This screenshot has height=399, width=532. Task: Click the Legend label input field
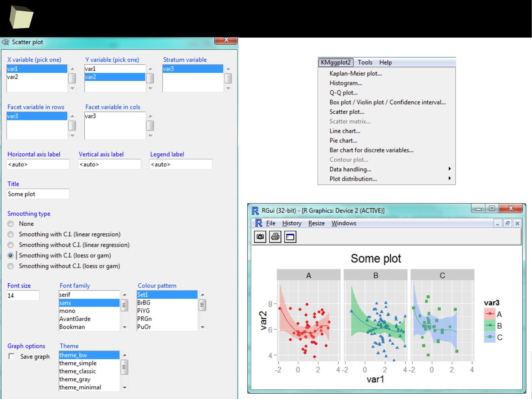181,164
